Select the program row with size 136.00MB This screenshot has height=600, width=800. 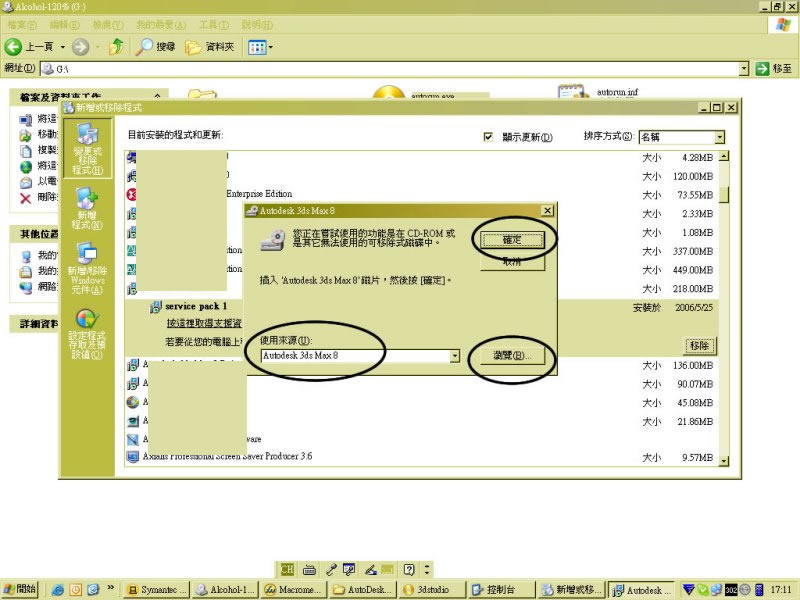click(x=422, y=365)
